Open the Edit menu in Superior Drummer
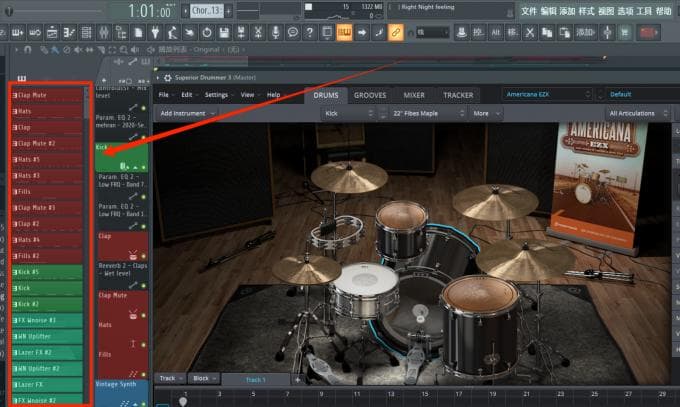This screenshot has width=680, height=407. pos(187,95)
